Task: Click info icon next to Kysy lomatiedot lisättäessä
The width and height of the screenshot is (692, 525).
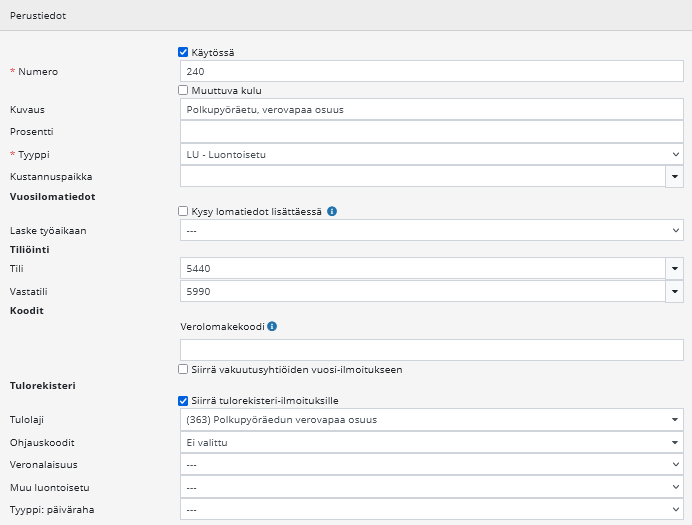Action: 332,211
